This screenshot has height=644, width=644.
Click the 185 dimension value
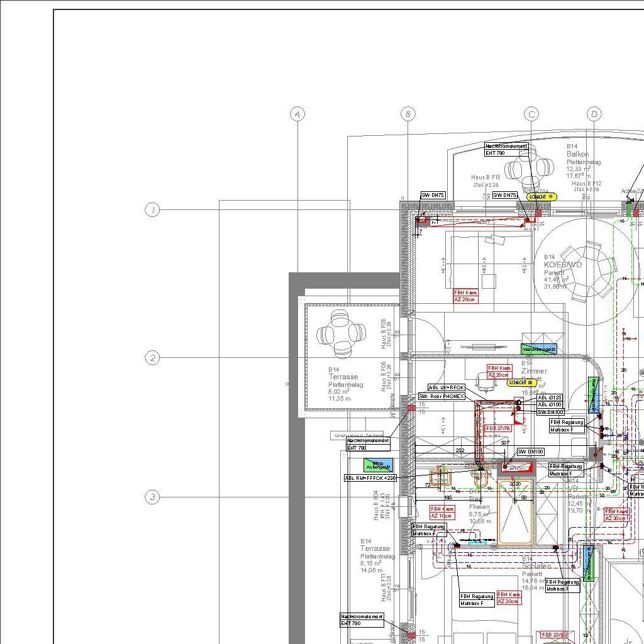pyautogui.click(x=448, y=497)
